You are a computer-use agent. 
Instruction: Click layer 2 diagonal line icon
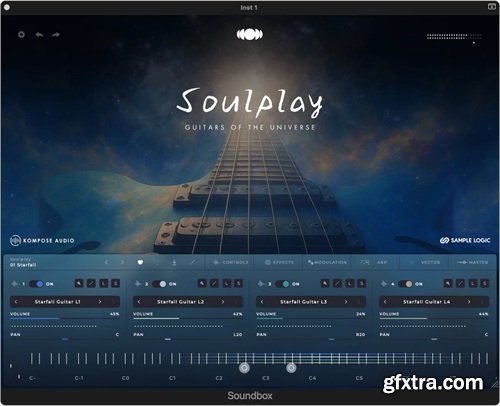[x=214, y=283]
